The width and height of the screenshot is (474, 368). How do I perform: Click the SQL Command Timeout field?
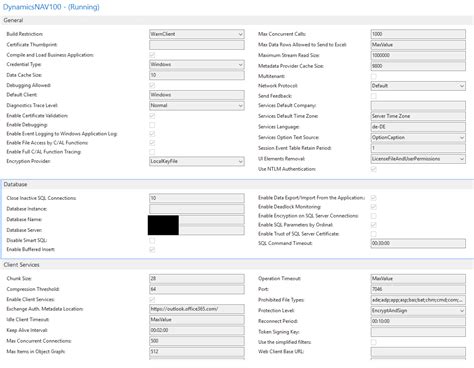[418, 243]
